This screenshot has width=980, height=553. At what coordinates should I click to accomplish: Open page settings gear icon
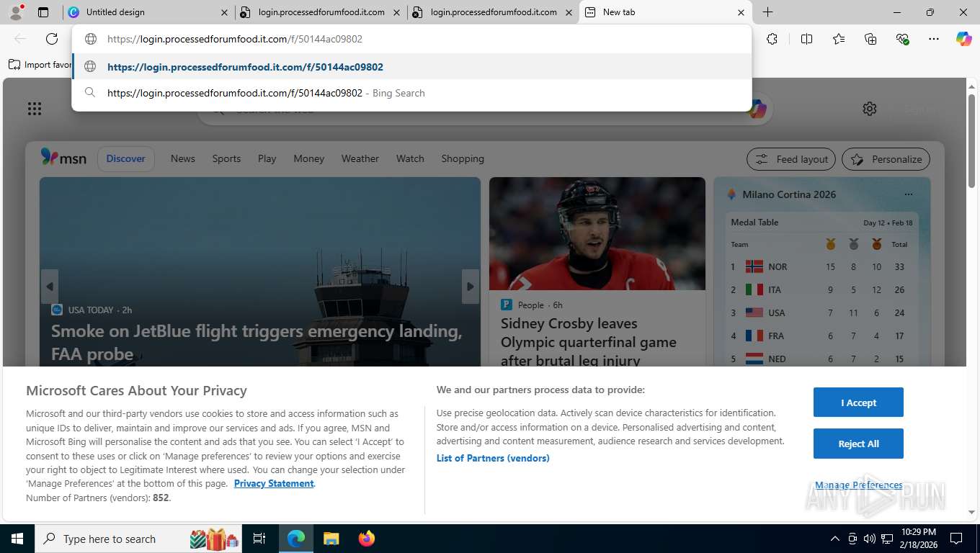coord(870,109)
